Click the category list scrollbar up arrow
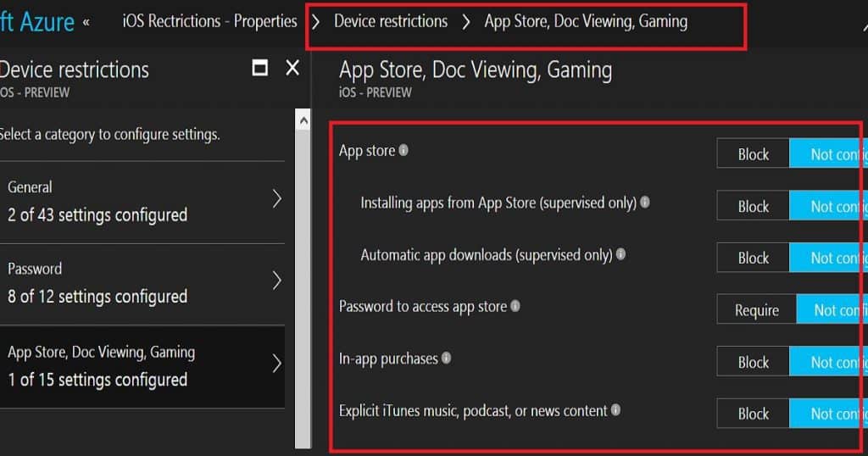 coord(302,122)
